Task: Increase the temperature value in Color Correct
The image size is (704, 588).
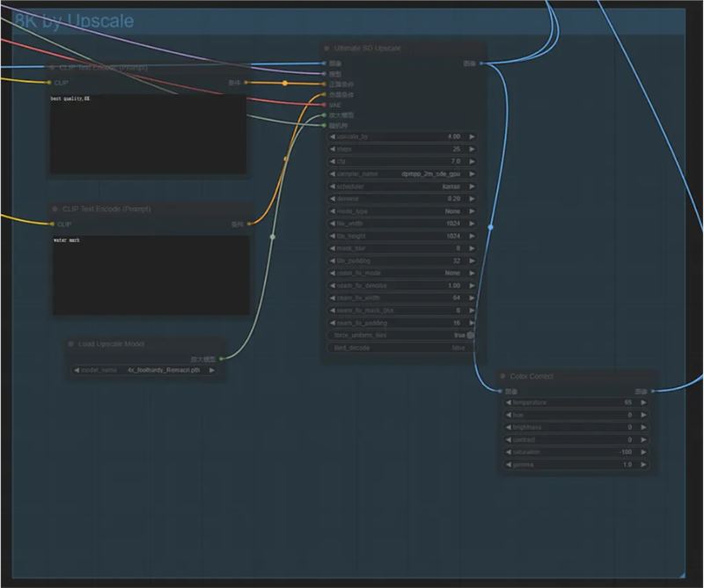Action: click(x=643, y=402)
